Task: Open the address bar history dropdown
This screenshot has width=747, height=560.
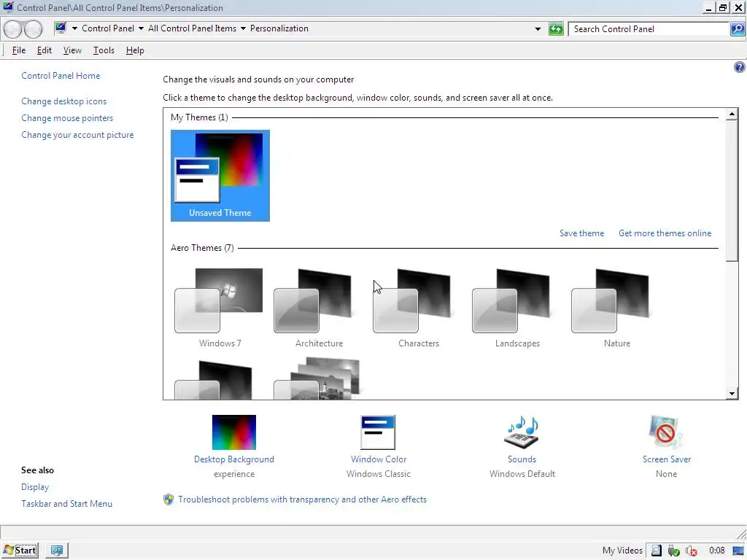Action: pyautogui.click(x=538, y=29)
